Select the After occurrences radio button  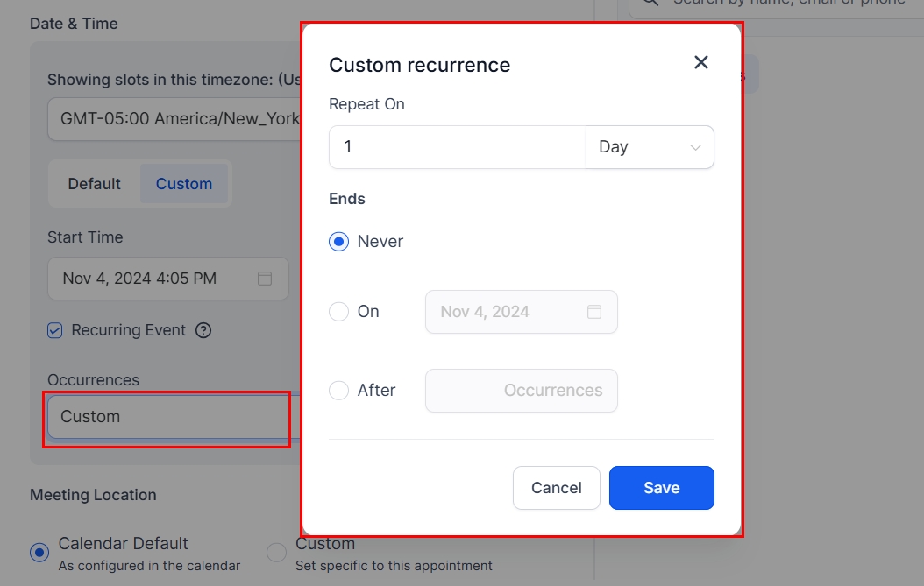339,391
